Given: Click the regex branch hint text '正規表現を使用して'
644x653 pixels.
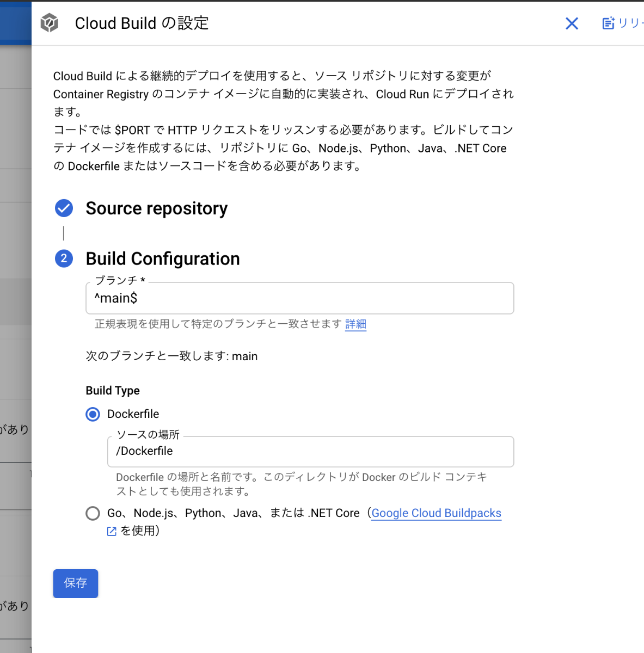Looking at the screenshot, I should point(143,324).
